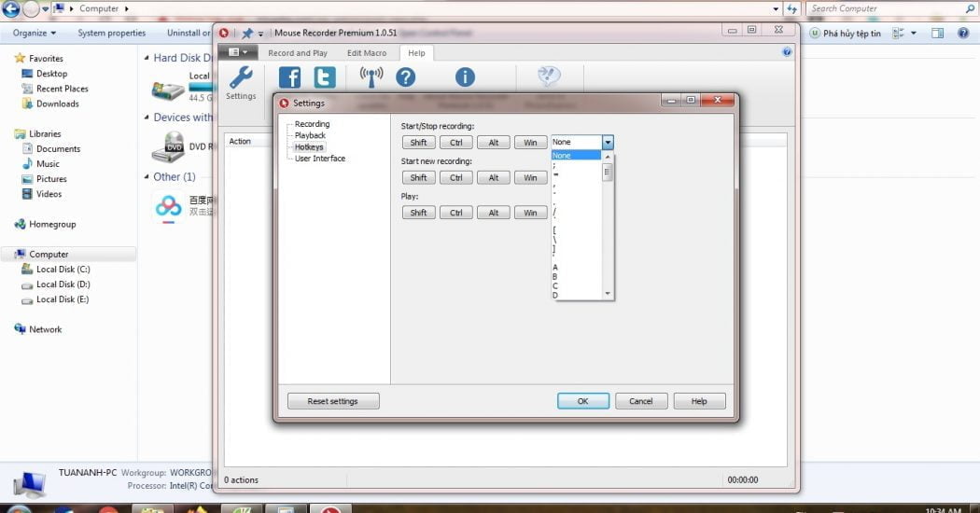Toggle Ctrl for Start/Stop recording
Viewport: 980px width, 513px height.
pos(456,143)
